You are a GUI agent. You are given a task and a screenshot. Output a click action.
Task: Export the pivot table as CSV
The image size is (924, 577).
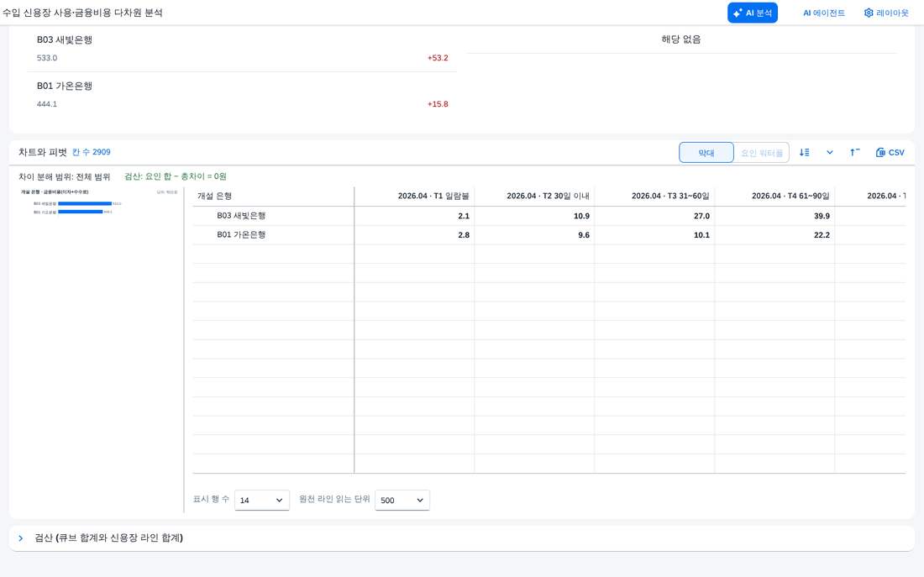point(890,153)
